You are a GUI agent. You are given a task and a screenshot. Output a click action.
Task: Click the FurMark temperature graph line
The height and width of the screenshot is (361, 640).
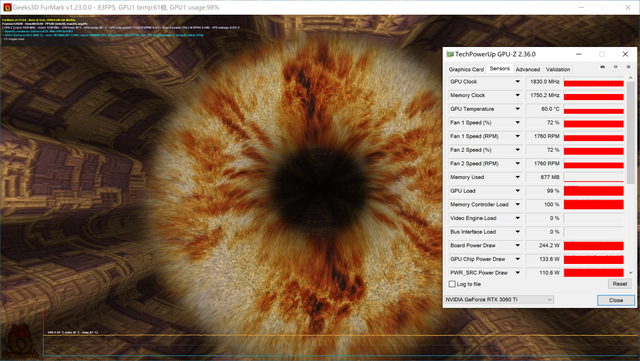pyautogui.click(x=341, y=336)
